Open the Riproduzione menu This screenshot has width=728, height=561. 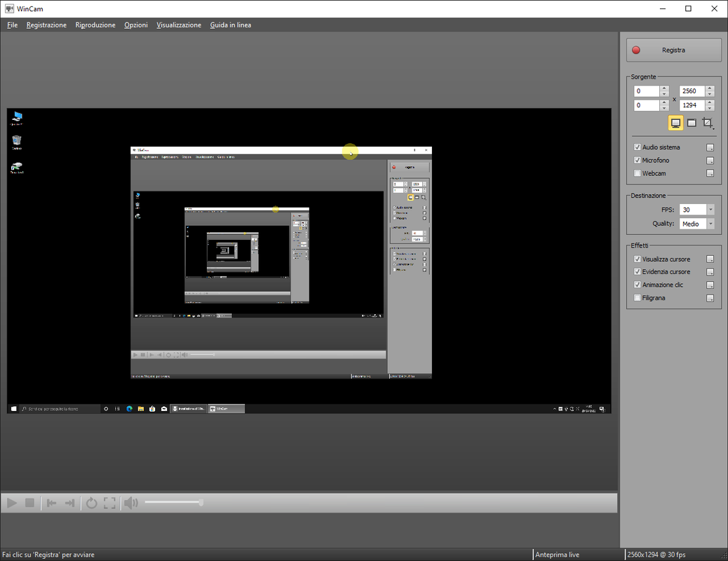click(x=95, y=25)
